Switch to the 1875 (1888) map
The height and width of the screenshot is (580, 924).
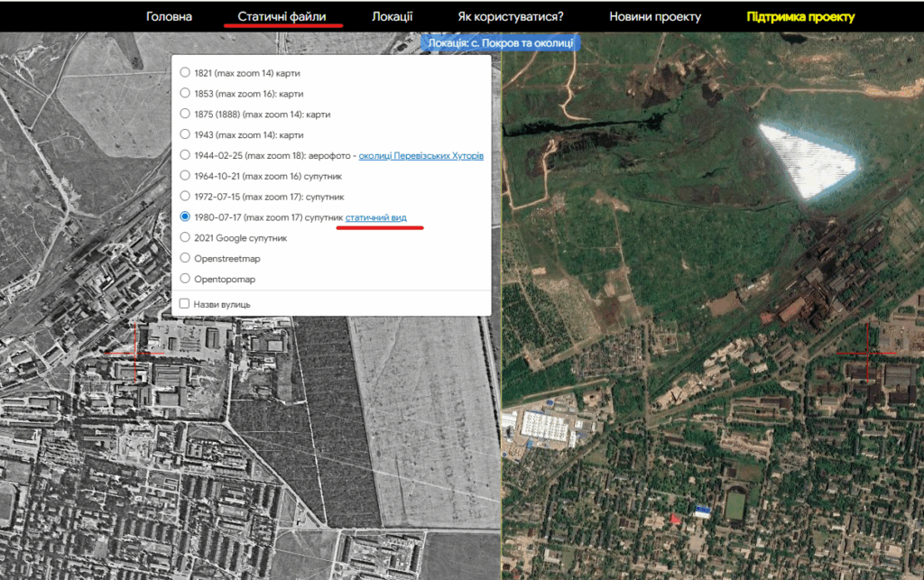pyautogui.click(x=185, y=114)
